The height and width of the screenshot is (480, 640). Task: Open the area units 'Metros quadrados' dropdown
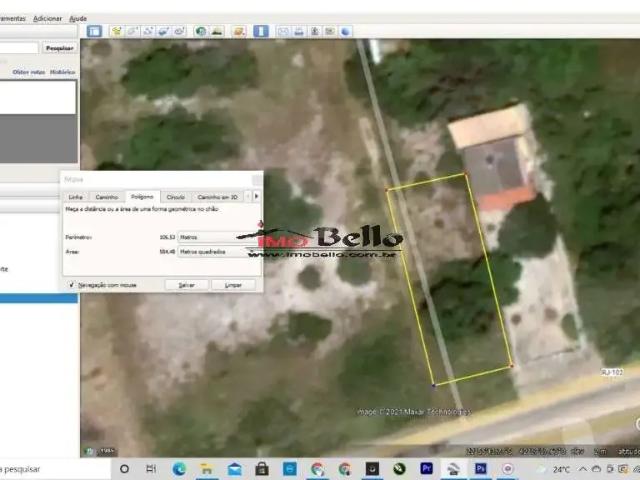click(211, 252)
